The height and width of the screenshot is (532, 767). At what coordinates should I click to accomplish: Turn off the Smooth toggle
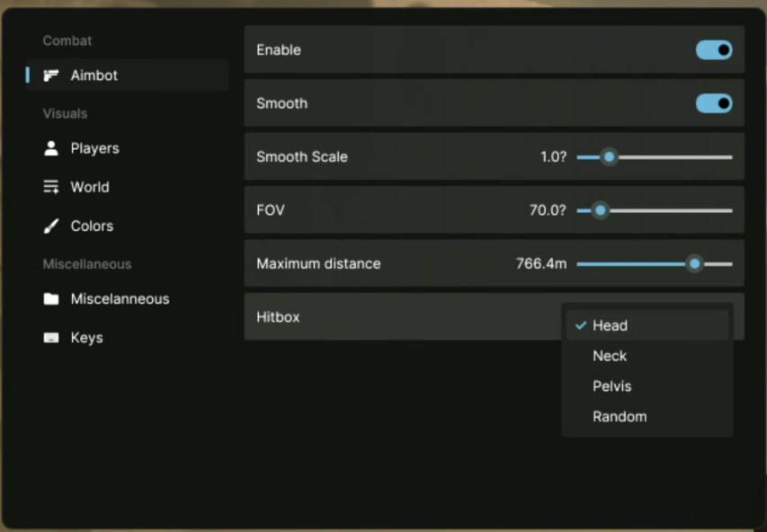pyautogui.click(x=714, y=103)
